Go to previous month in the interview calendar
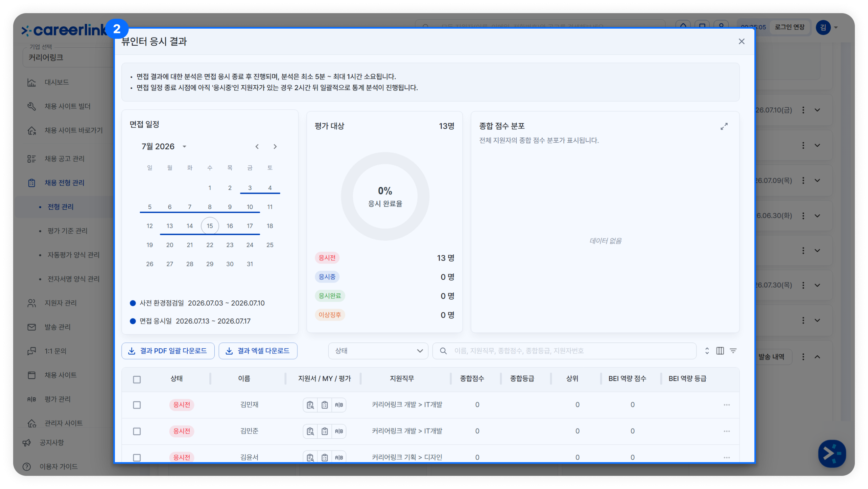The height and width of the screenshot is (489, 868). pos(257,147)
